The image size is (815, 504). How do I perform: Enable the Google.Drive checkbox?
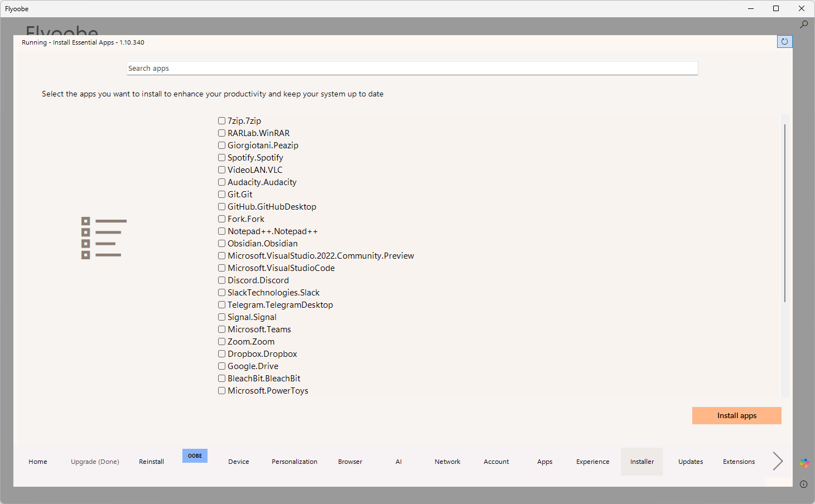[221, 366]
